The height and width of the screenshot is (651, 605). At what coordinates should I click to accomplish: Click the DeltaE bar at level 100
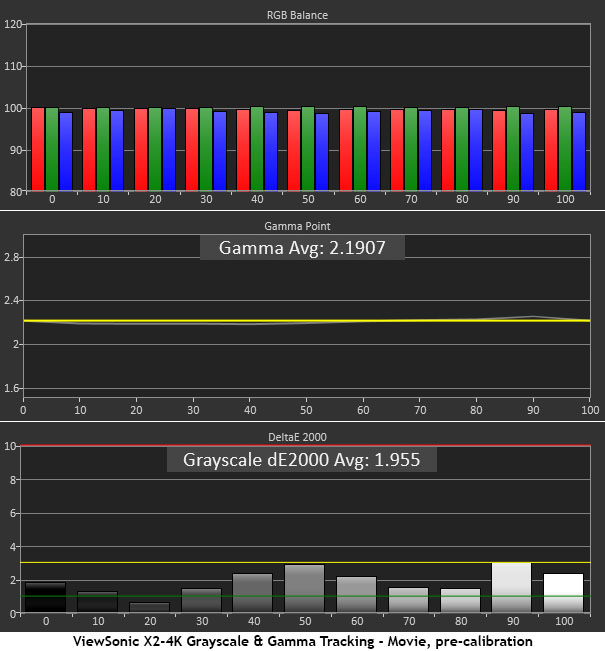(563, 592)
